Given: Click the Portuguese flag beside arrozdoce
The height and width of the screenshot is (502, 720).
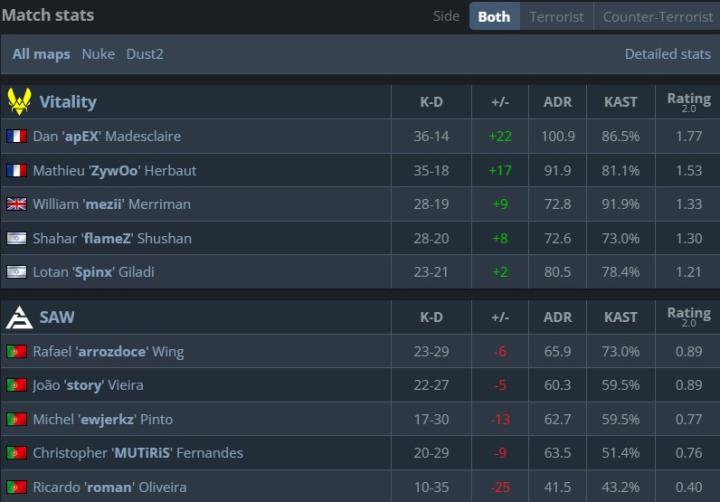Looking at the screenshot, I should coord(16,352).
